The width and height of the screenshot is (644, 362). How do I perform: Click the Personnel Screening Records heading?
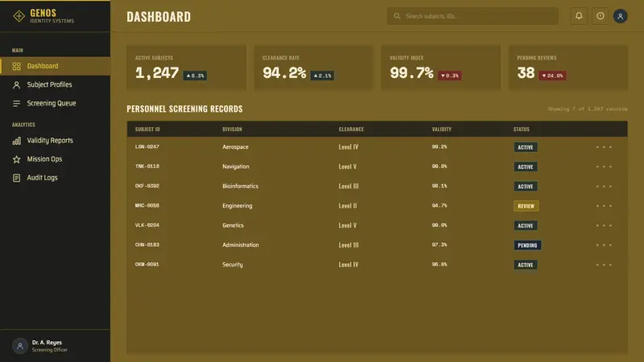[x=185, y=109]
